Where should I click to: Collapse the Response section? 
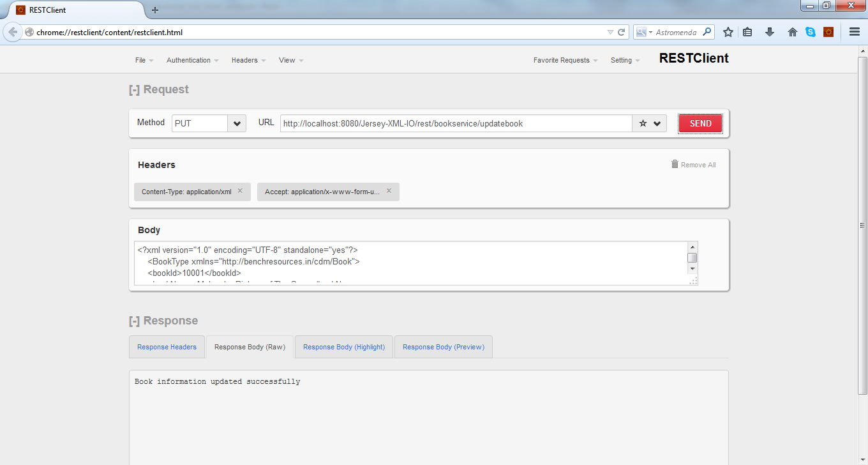point(134,321)
